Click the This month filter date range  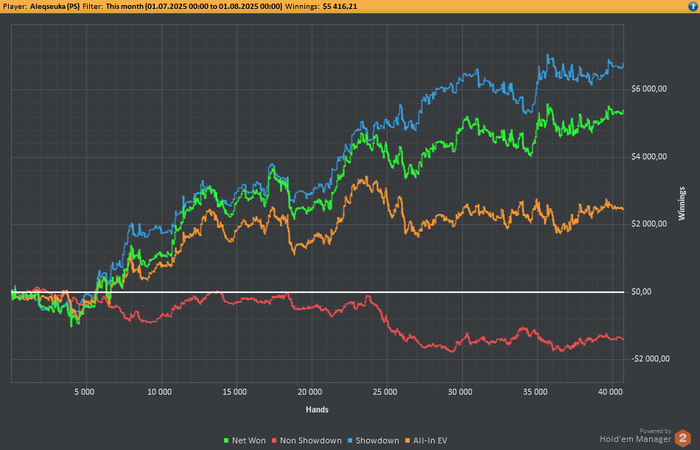pos(194,7)
